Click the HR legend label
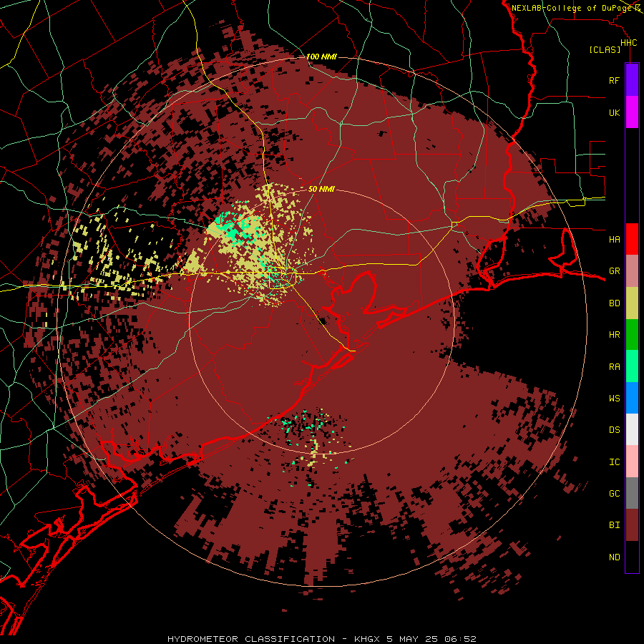 coord(614,335)
